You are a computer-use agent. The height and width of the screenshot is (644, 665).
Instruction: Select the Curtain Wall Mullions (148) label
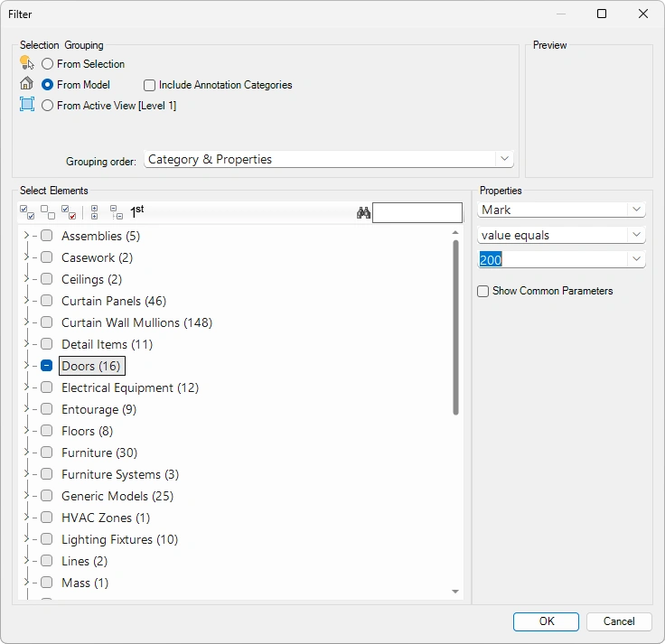coord(136,322)
